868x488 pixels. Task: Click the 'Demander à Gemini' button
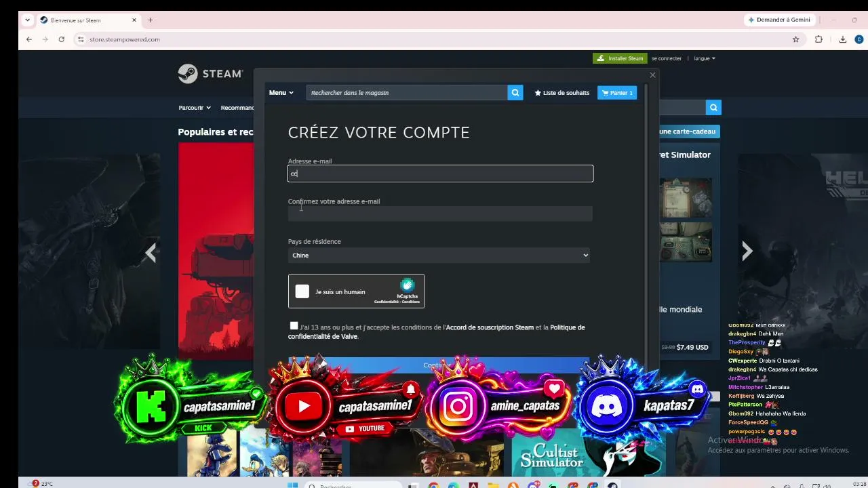tap(779, 20)
